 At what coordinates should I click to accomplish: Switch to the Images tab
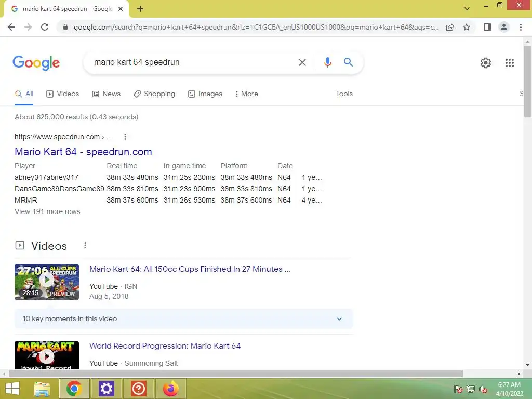coord(205,94)
